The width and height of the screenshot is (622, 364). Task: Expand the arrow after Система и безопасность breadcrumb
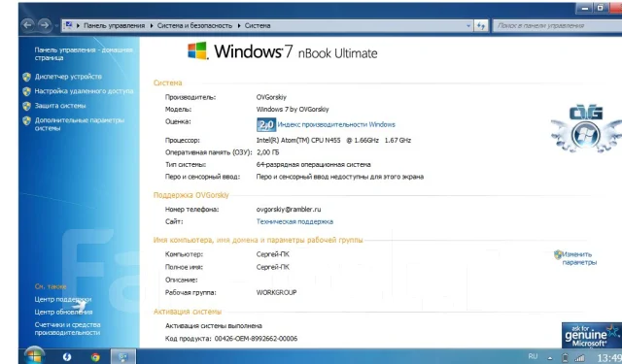(x=239, y=26)
